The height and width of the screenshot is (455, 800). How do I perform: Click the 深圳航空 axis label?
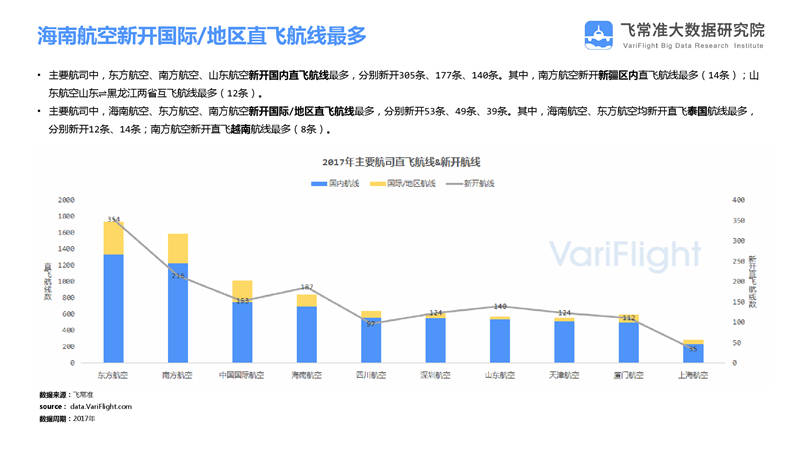(435, 375)
